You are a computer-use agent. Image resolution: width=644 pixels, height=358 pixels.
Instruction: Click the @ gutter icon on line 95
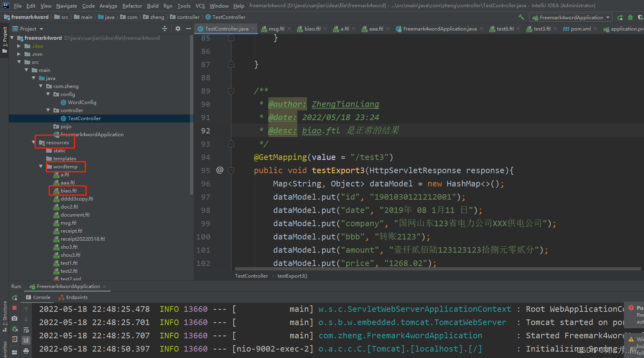(220, 170)
